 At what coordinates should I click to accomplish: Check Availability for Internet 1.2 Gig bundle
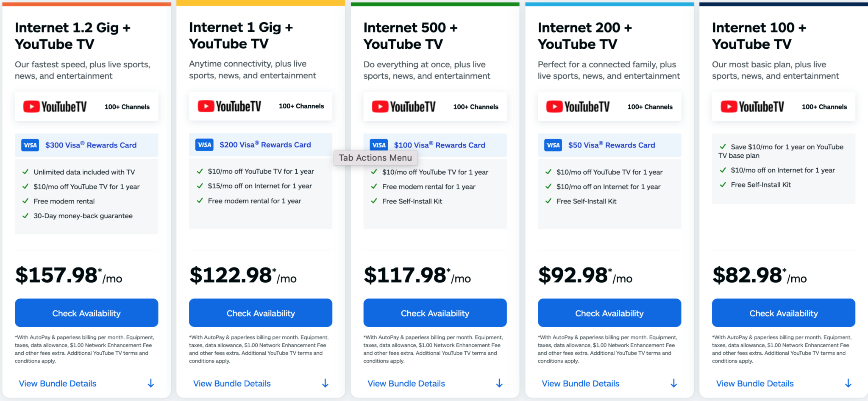coord(86,313)
